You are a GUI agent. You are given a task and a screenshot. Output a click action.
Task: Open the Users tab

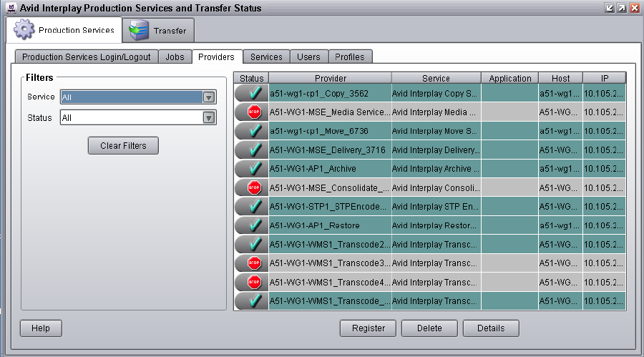pyautogui.click(x=308, y=57)
